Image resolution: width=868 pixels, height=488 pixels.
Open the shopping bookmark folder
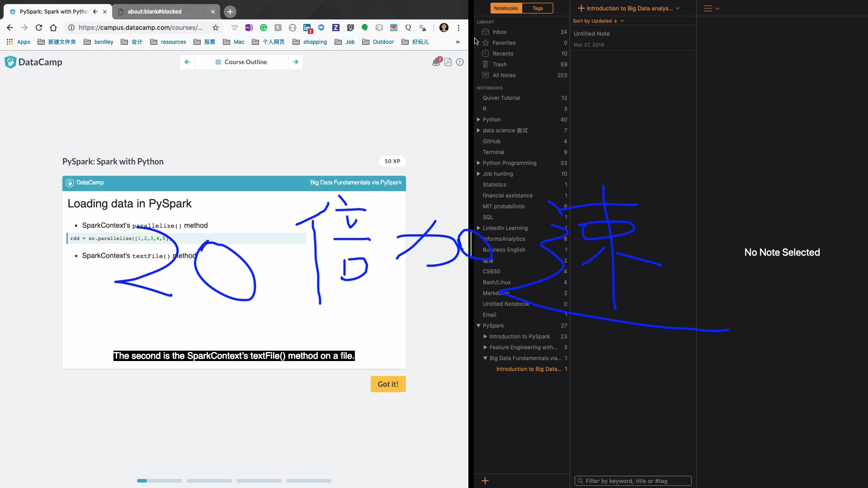point(310,42)
